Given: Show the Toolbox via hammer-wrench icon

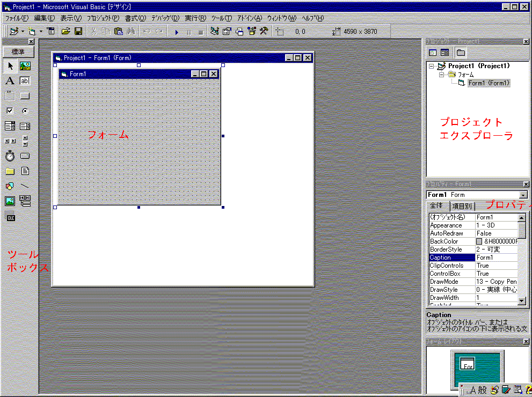Looking at the screenshot, I should click(x=264, y=32).
